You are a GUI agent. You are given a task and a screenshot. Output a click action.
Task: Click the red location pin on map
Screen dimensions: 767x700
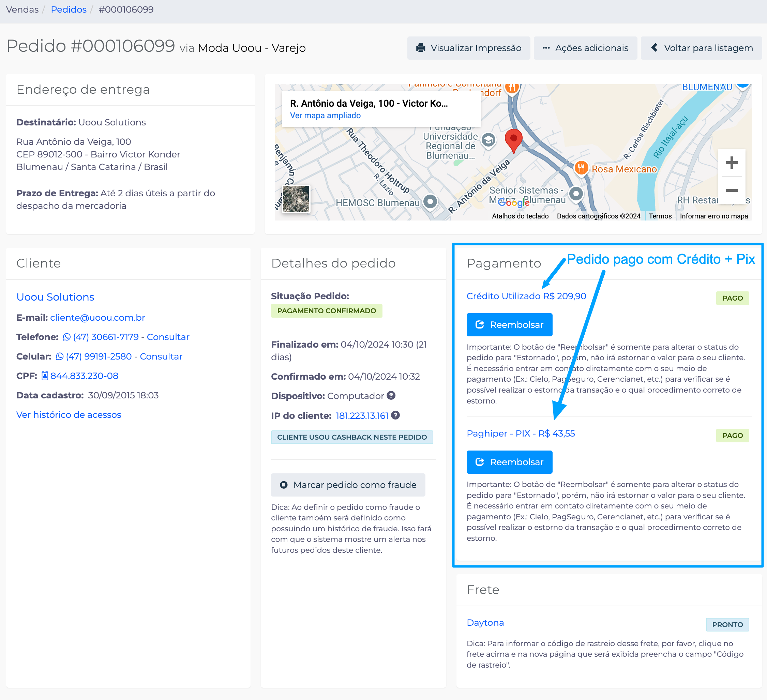pos(513,140)
